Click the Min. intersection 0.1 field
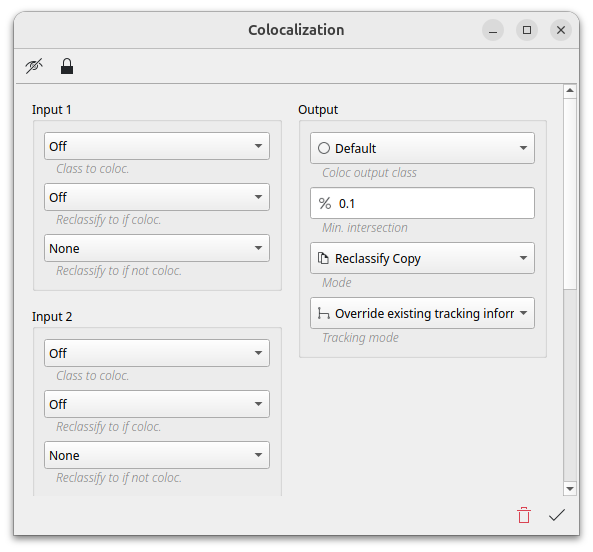593x552 pixels. (x=422, y=203)
